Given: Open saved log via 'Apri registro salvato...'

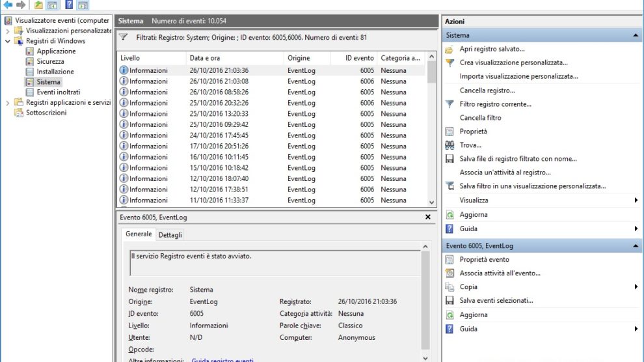Looking at the screenshot, I should (492, 49).
